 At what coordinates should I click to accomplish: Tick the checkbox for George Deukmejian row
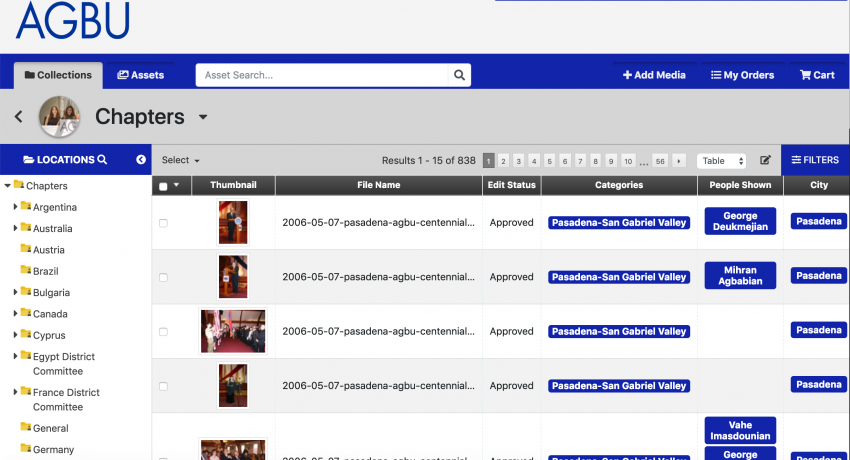(x=163, y=223)
